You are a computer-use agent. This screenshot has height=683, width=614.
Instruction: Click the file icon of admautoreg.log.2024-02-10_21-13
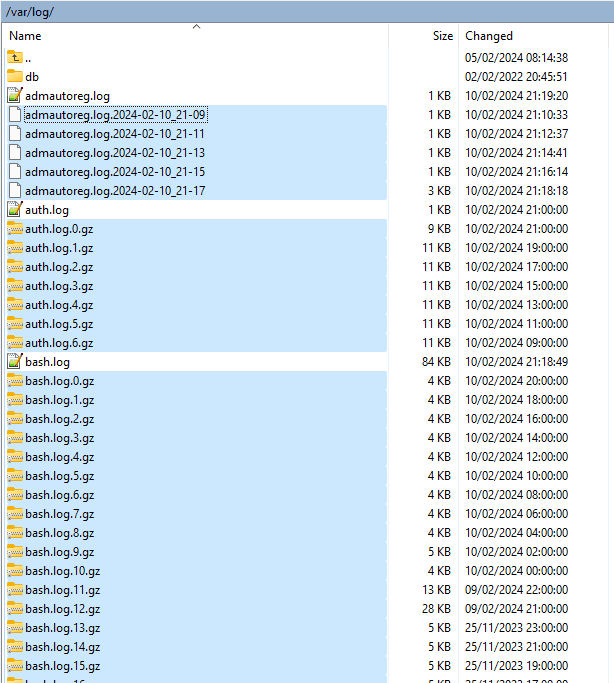pyautogui.click(x=14, y=152)
